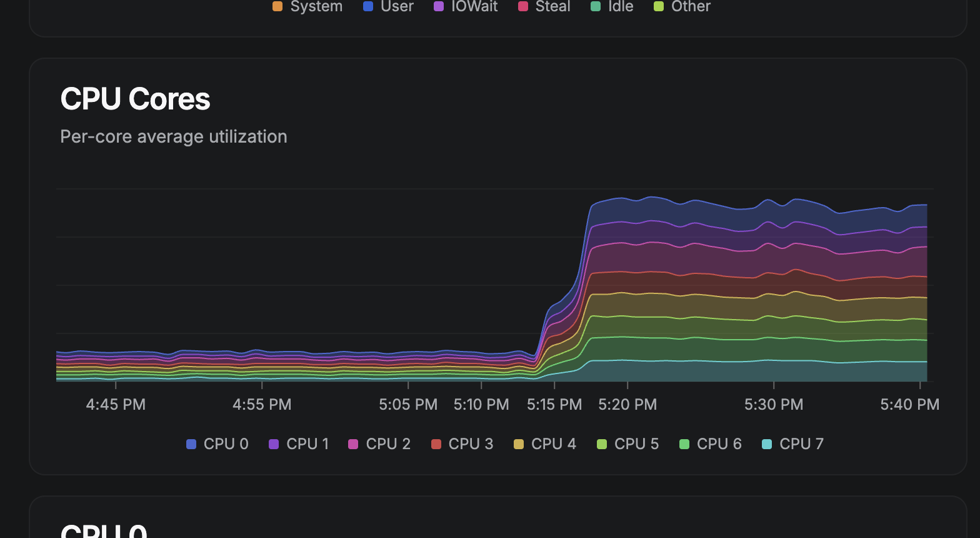Viewport: 980px width, 538px height.
Task: Toggle CPU 5 legend item
Action: point(627,444)
